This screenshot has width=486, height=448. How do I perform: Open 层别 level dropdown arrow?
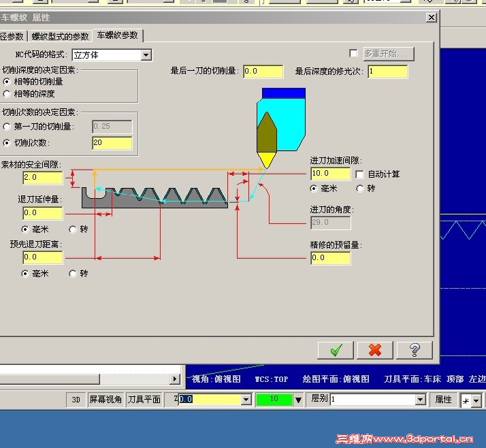point(420,400)
